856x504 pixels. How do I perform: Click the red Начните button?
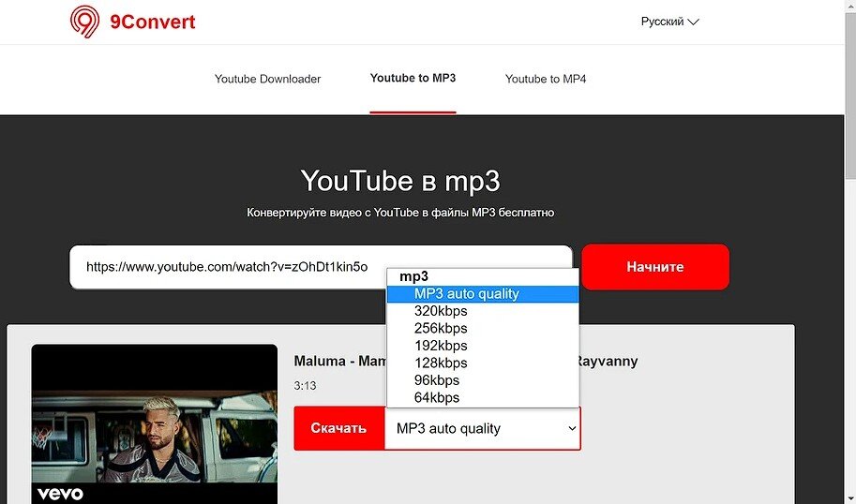[x=655, y=267]
